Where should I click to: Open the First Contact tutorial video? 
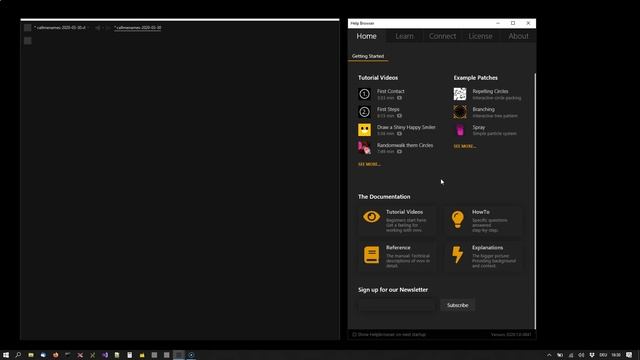tap(364, 94)
